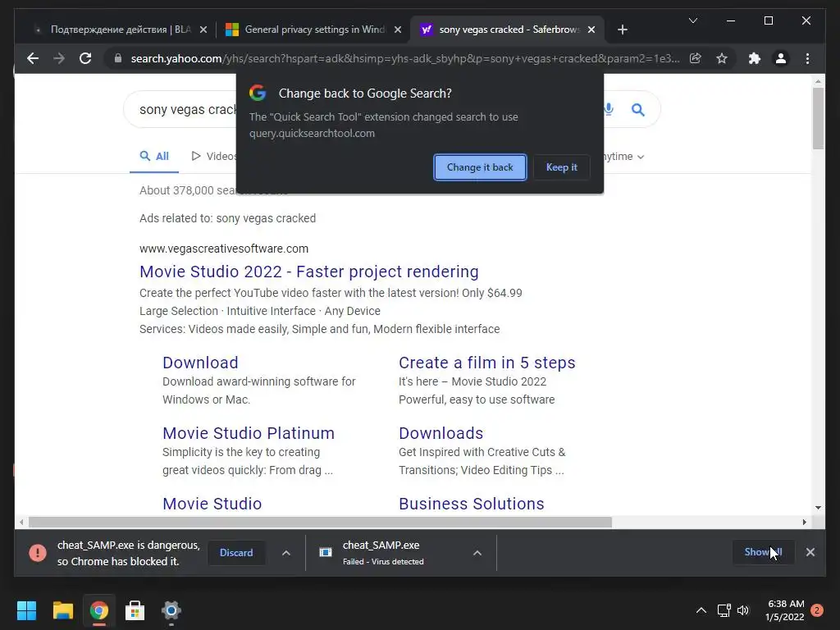Expand the Anytime filter dropdown
The width and height of the screenshot is (840, 630).
tap(624, 157)
